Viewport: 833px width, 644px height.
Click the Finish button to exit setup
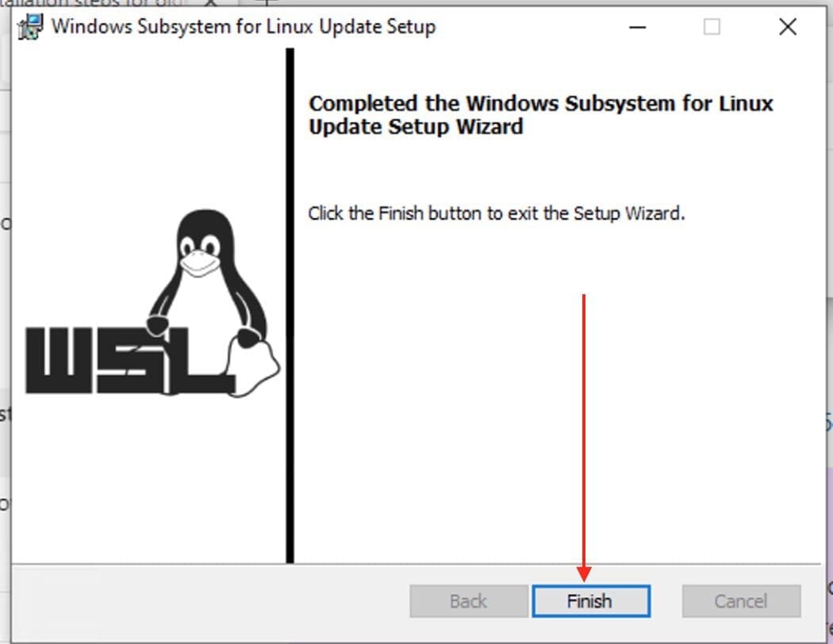coord(591,601)
